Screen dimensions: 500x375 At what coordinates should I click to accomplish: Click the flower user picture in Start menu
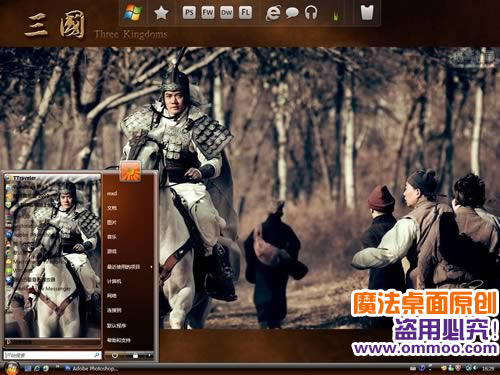[130, 171]
